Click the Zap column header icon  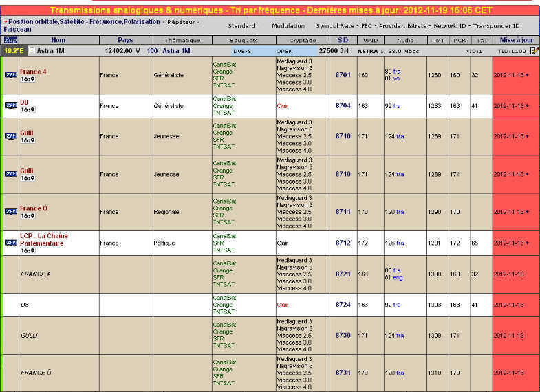[11, 40]
